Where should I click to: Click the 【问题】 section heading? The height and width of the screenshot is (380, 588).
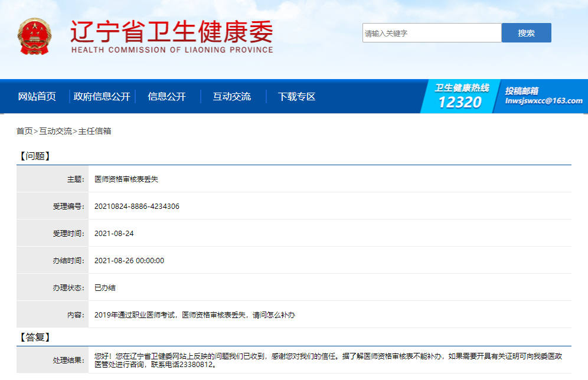click(35, 156)
